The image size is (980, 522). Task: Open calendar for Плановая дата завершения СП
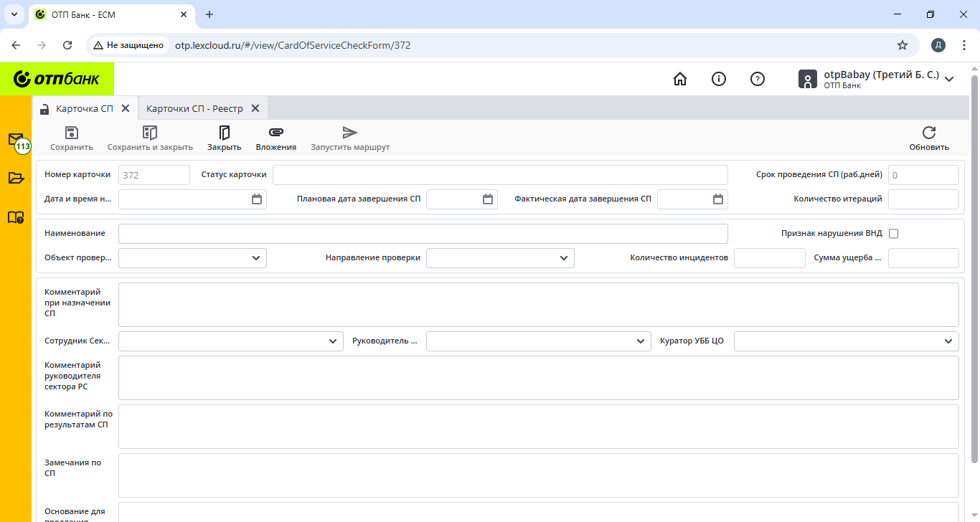coord(488,199)
